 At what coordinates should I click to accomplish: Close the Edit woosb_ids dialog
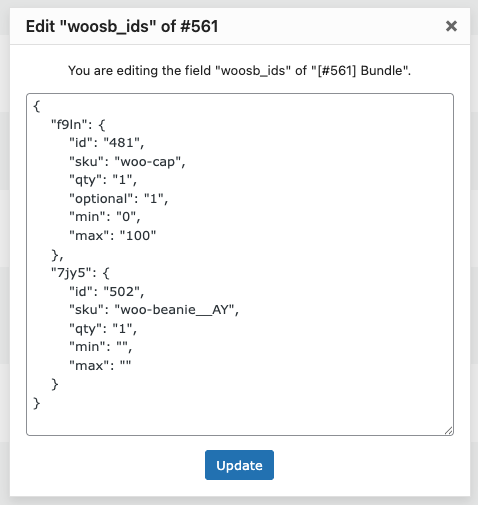tap(451, 26)
